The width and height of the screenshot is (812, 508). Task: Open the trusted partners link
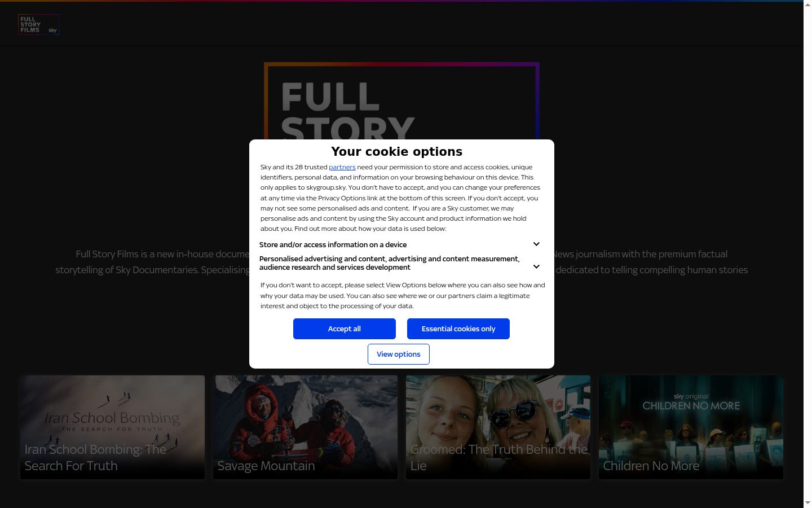(x=342, y=167)
